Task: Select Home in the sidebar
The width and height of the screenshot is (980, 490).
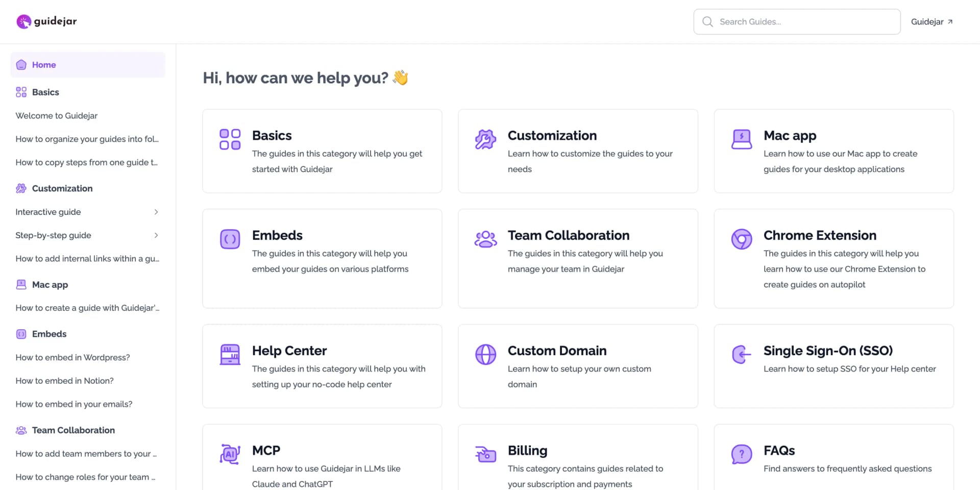Action: point(44,65)
